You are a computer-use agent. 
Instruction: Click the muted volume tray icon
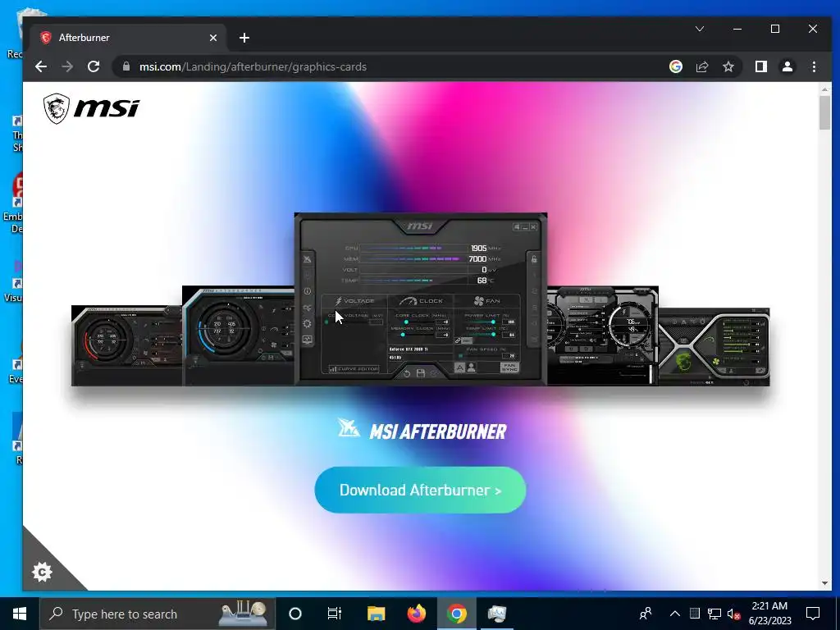(x=734, y=614)
